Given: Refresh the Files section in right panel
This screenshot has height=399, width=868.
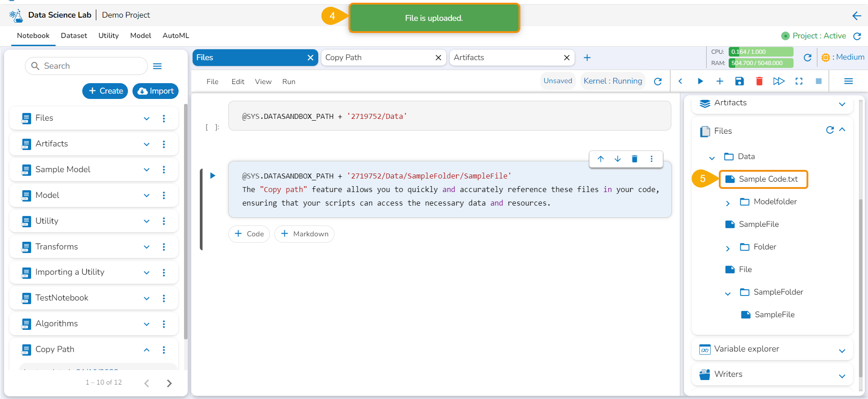Looking at the screenshot, I should tap(830, 130).
